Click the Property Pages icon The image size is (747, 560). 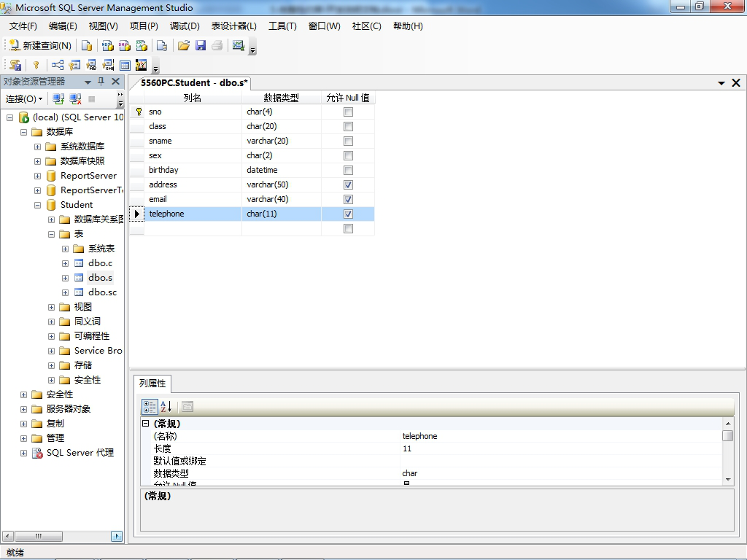(x=187, y=407)
